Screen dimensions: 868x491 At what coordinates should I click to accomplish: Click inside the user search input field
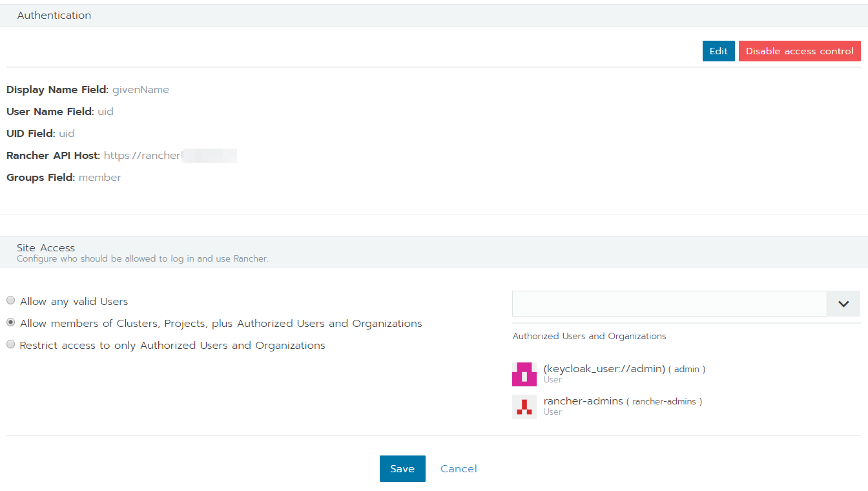668,303
